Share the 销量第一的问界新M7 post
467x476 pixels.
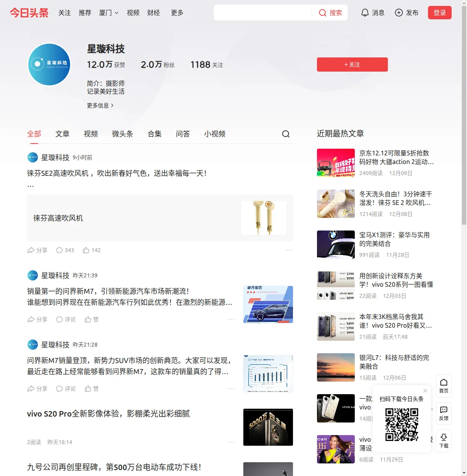(x=37, y=319)
